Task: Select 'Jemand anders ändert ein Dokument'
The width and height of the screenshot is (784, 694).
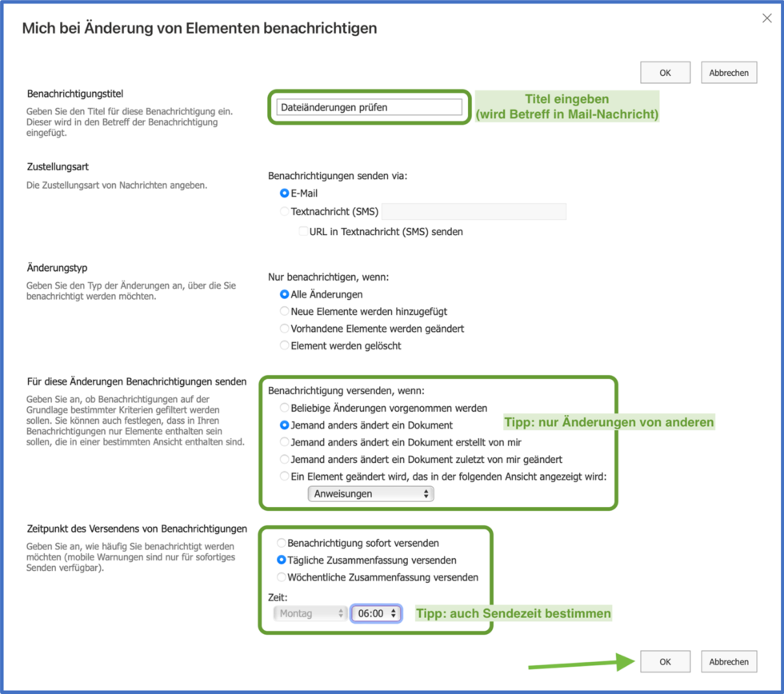Action: pyautogui.click(x=284, y=425)
